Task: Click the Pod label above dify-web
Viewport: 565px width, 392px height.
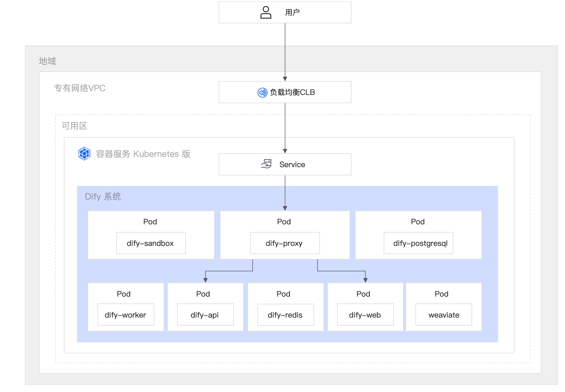Action: (363, 294)
